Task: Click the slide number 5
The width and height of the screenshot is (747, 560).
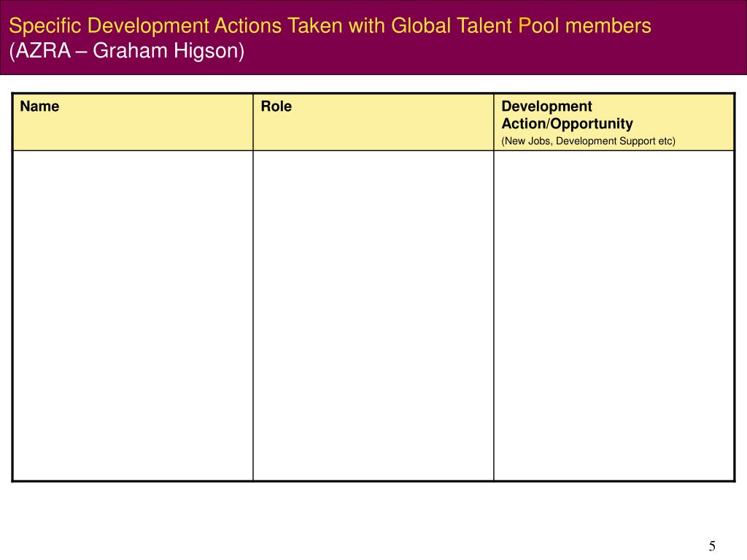Action: pos(712,545)
